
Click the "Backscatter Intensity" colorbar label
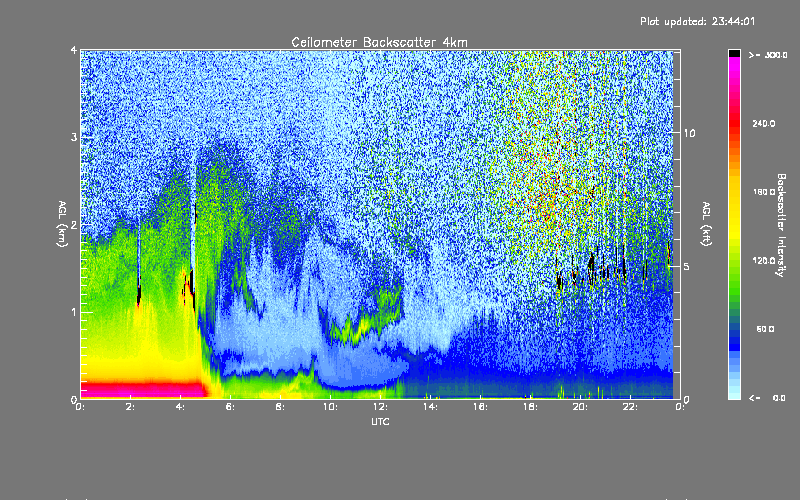point(781,225)
